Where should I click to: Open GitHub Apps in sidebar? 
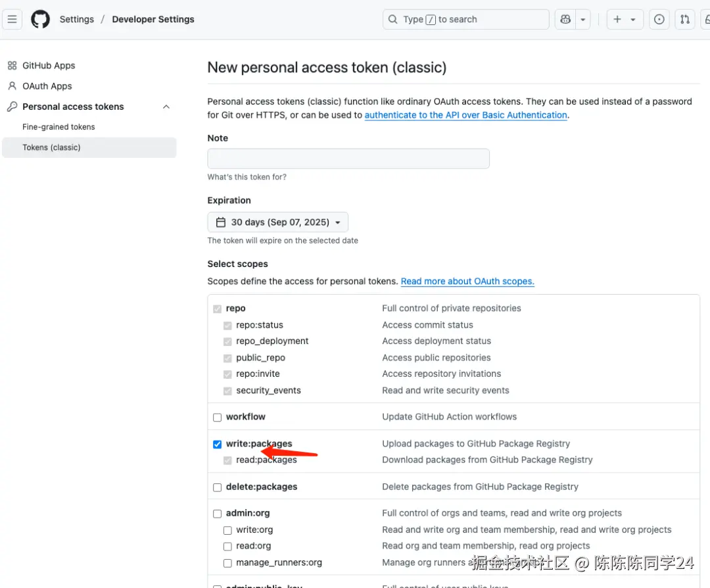click(49, 66)
